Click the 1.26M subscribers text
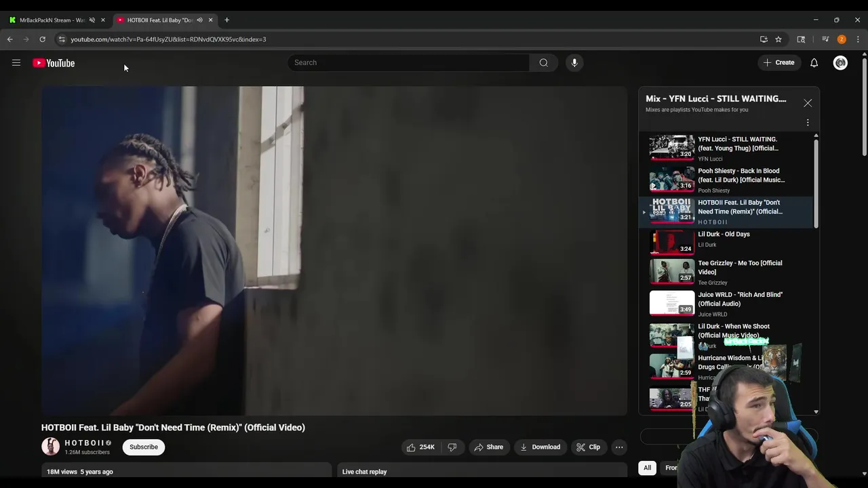The height and width of the screenshot is (488, 868). click(x=87, y=452)
